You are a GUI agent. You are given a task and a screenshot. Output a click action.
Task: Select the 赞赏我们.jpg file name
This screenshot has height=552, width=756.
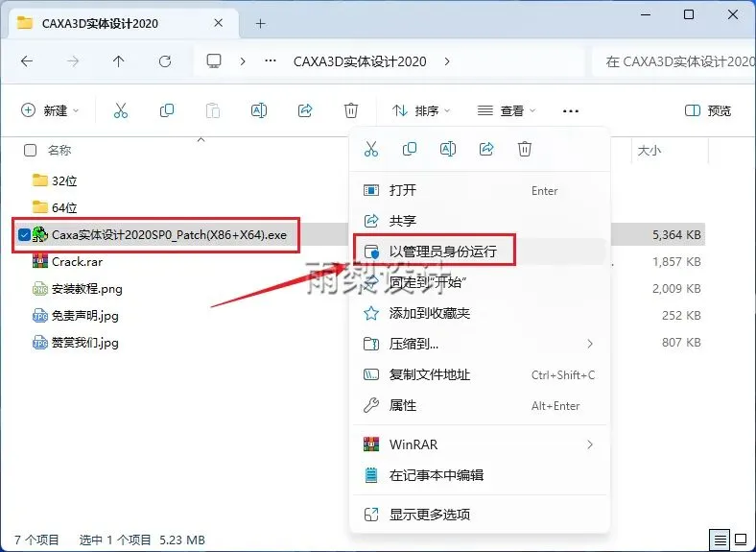84,343
